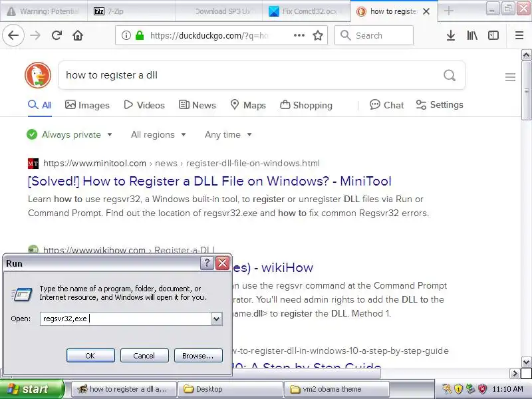Select the Maps search category
Viewport: 532px width, 399px height.
pyautogui.click(x=248, y=105)
